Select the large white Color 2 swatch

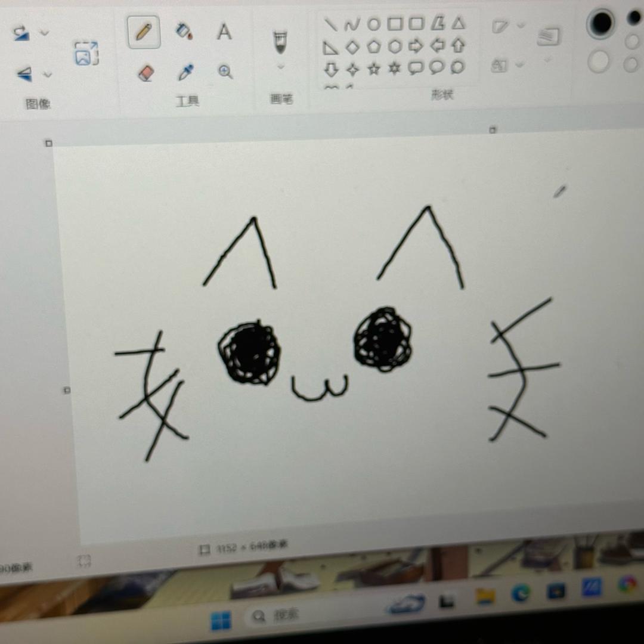tap(599, 61)
